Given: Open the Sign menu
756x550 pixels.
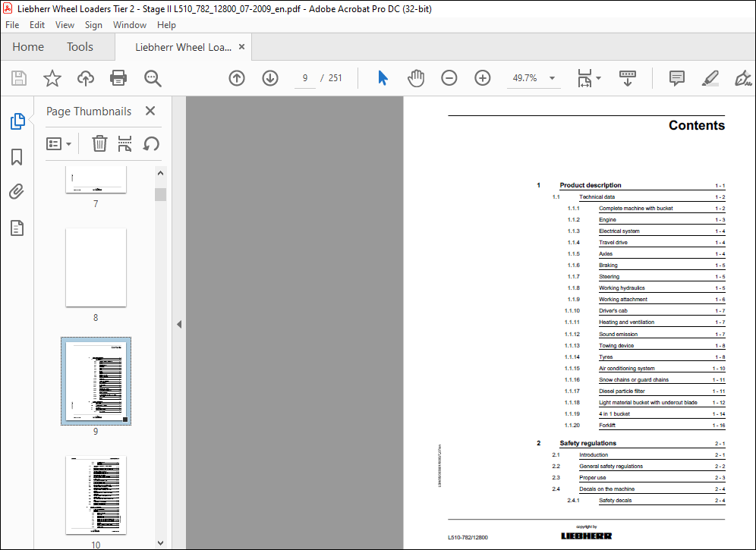Looking at the screenshot, I should coord(93,25).
